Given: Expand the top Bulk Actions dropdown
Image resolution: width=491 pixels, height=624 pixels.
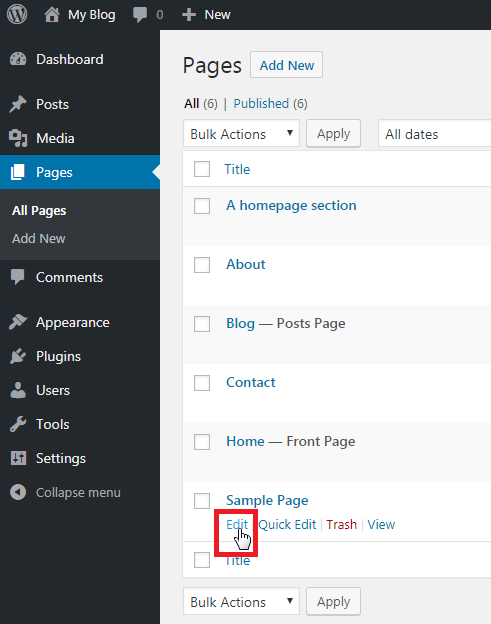Looking at the screenshot, I should coord(241,134).
